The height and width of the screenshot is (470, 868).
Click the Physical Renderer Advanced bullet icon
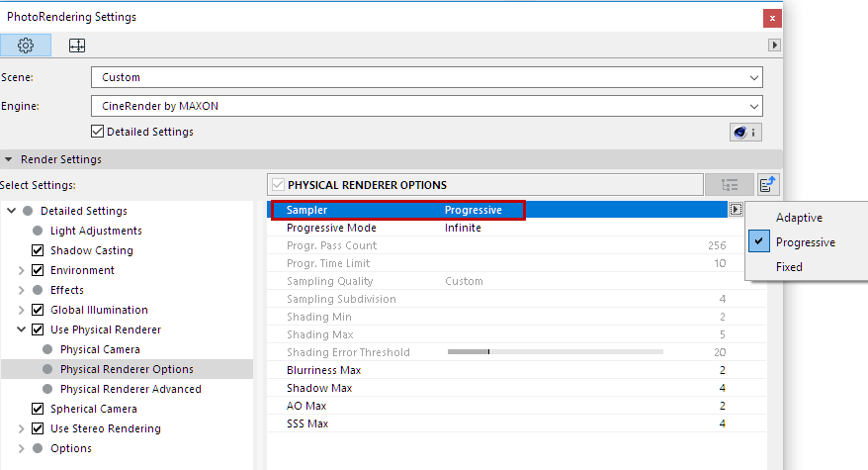[x=47, y=389]
